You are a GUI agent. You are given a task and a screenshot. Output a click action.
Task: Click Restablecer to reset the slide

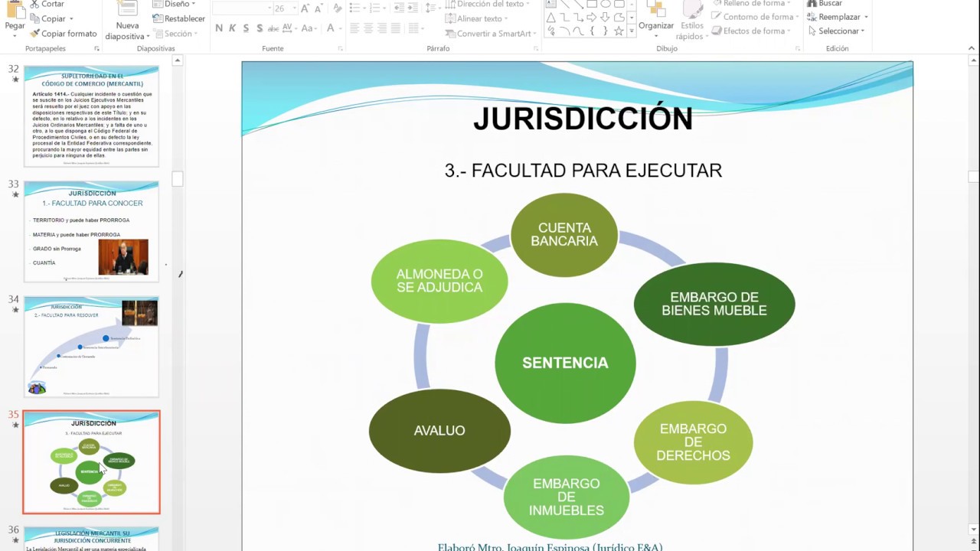[179, 18]
